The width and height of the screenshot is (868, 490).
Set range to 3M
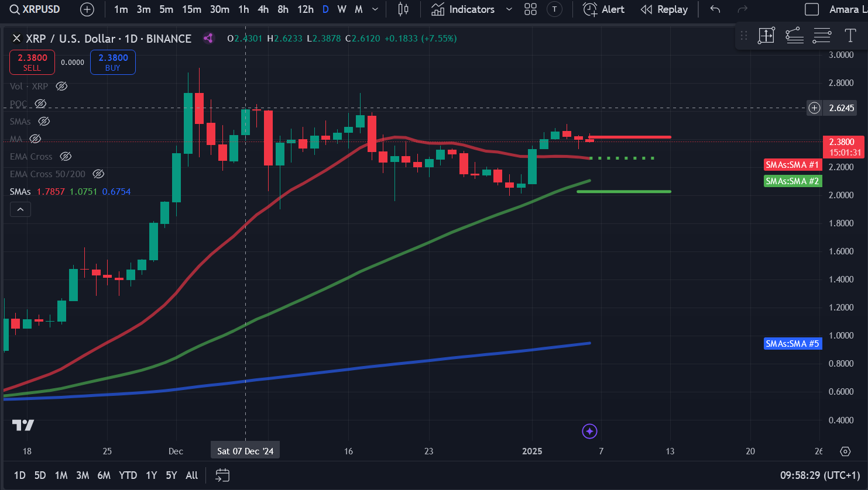click(x=83, y=475)
